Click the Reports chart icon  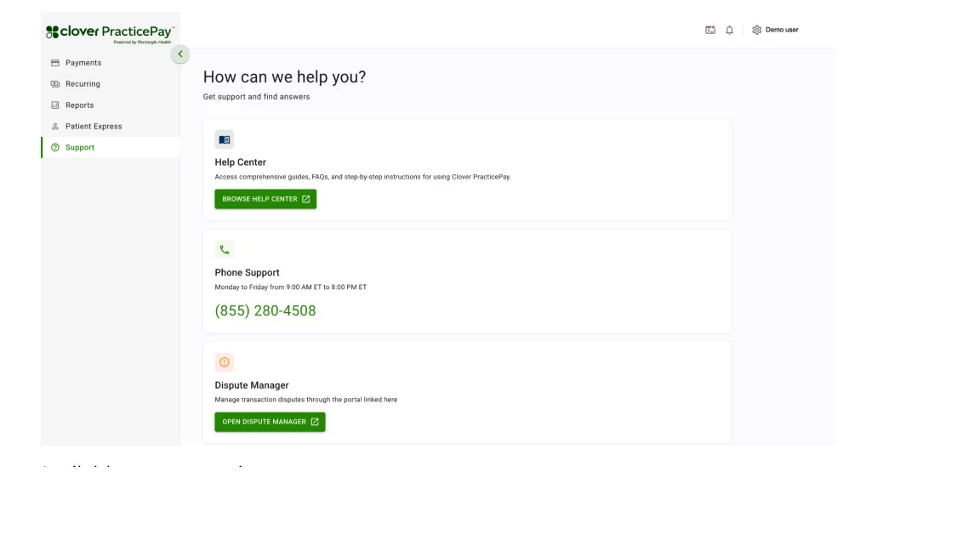[55, 105]
